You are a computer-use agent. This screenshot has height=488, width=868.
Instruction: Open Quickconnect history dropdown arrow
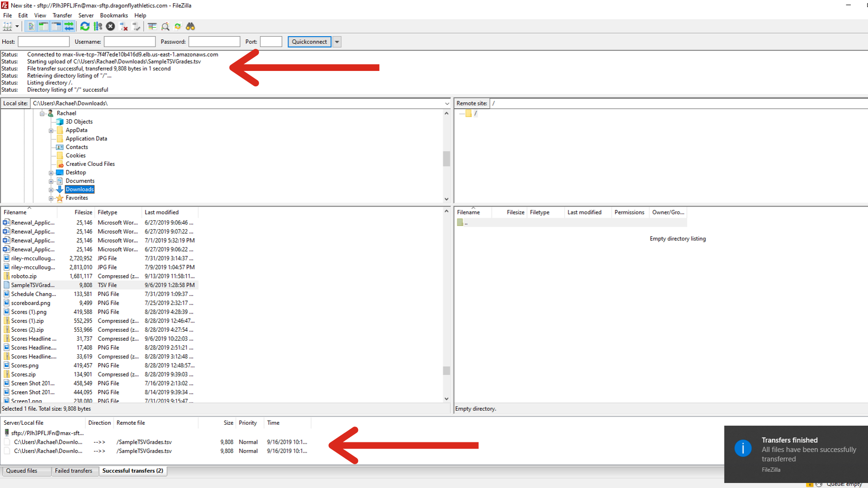pyautogui.click(x=337, y=42)
